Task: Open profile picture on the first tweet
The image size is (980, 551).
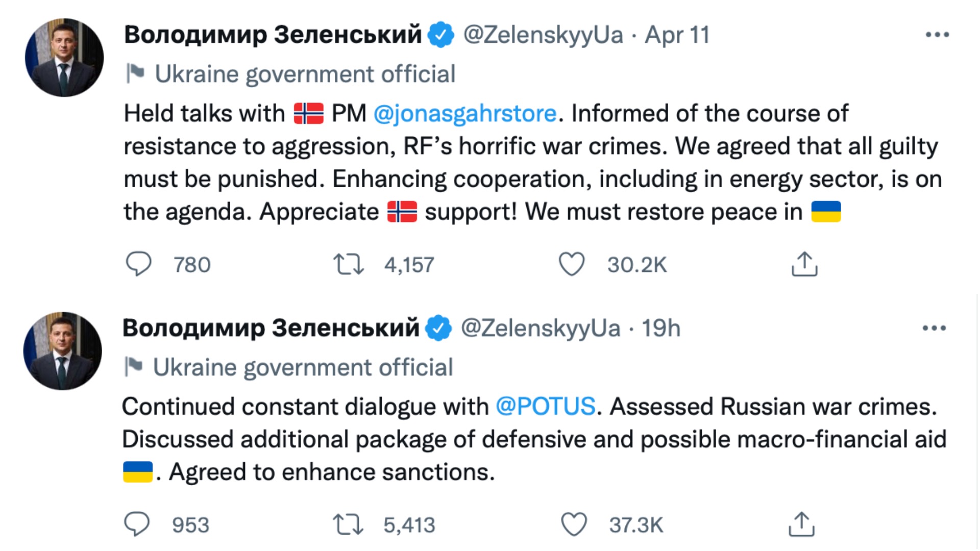Action: tap(64, 58)
